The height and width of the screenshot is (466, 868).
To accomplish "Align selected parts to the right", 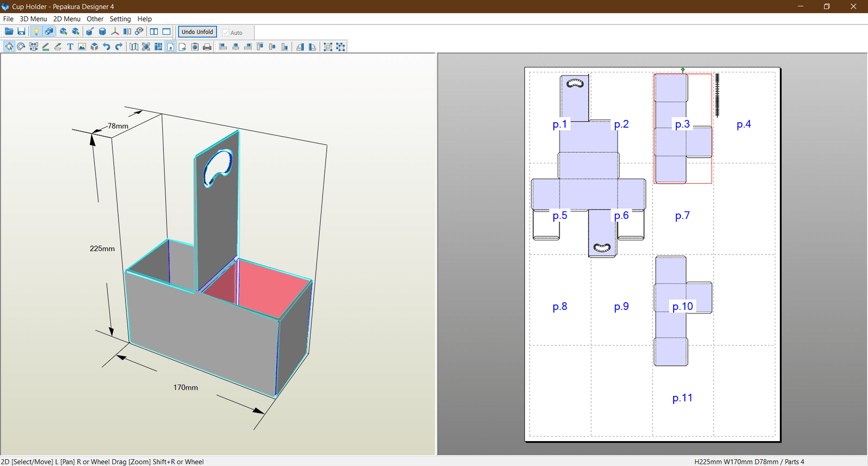I will click(248, 47).
